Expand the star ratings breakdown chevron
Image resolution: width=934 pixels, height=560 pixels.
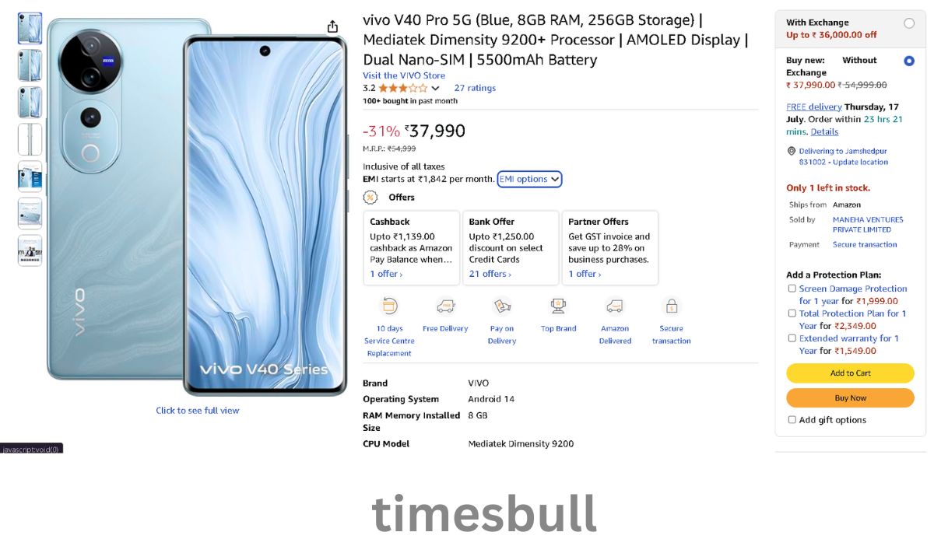coord(435,89)
